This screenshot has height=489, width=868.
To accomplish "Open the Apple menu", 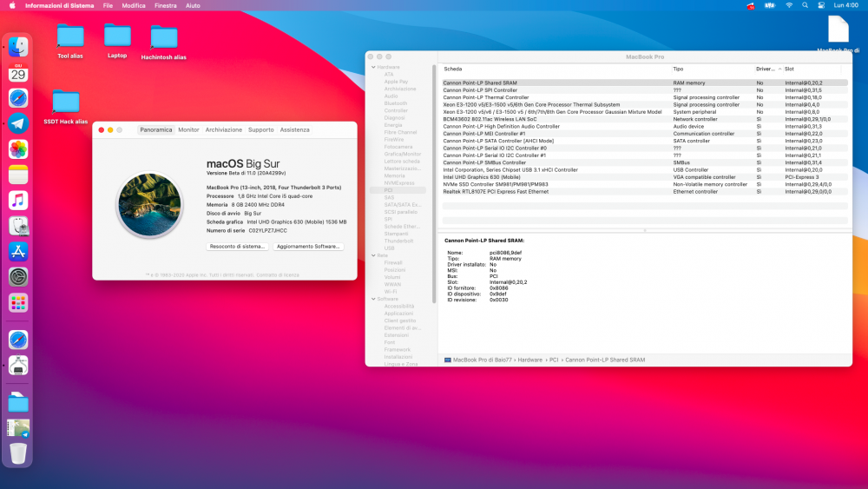I will point(12,5).
